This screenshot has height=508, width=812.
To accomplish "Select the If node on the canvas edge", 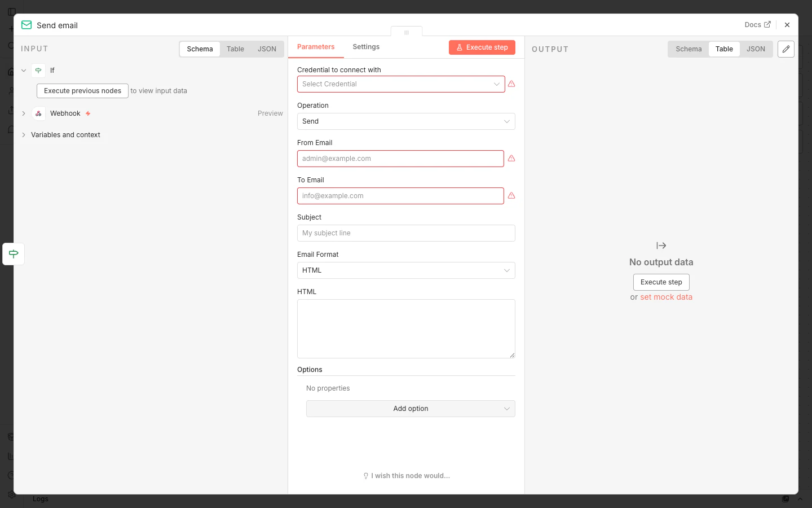I will click(x=13, y=254).
